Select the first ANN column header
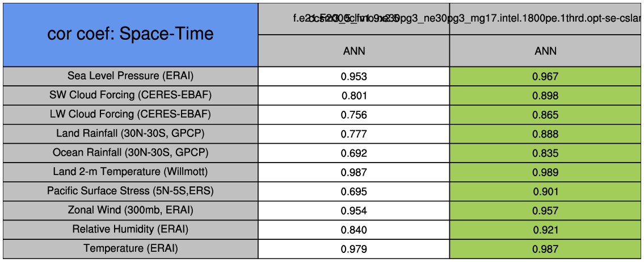Screen dimensions: 644x262 coord(354,51)
